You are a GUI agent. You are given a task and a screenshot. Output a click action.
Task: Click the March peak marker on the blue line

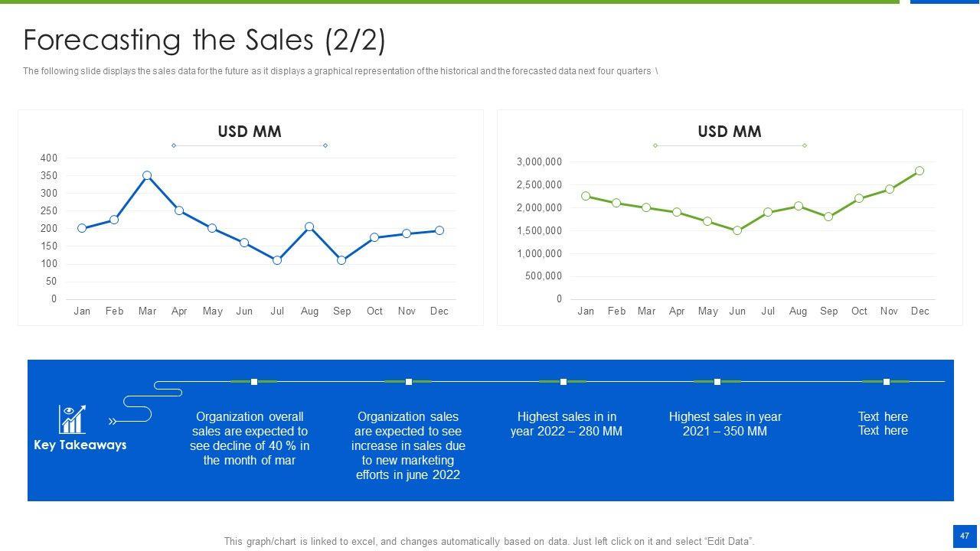(147, 175)
